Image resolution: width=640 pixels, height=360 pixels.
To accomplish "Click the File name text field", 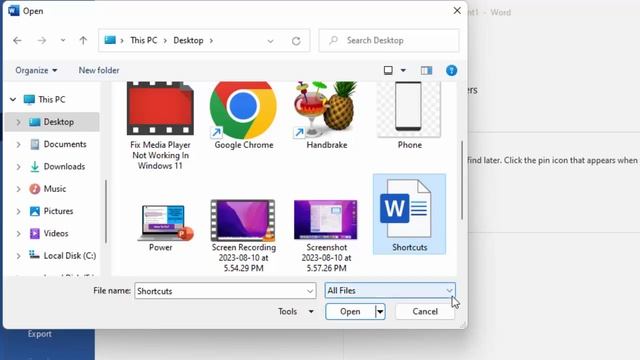I will 220,291.
